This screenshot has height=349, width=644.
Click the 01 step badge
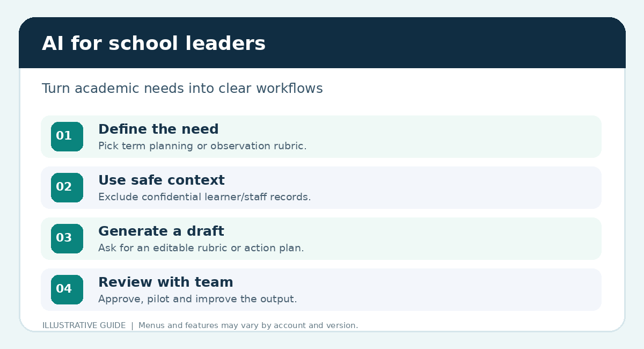pyautogui.click(x=67, y=136)
